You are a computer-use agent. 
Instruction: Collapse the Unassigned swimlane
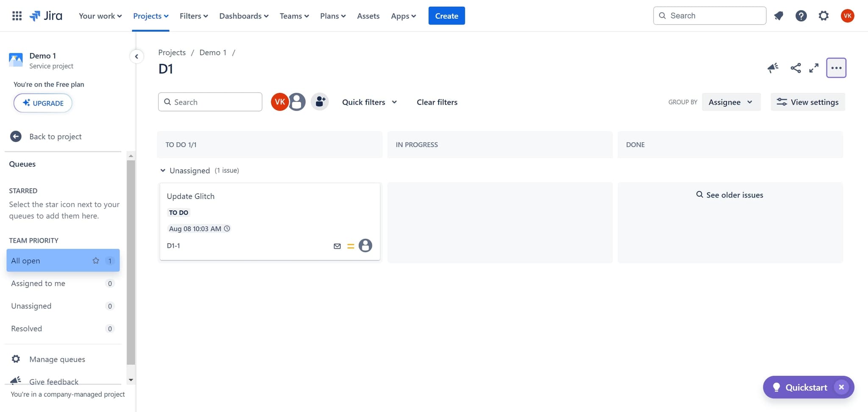coord(163,170)
